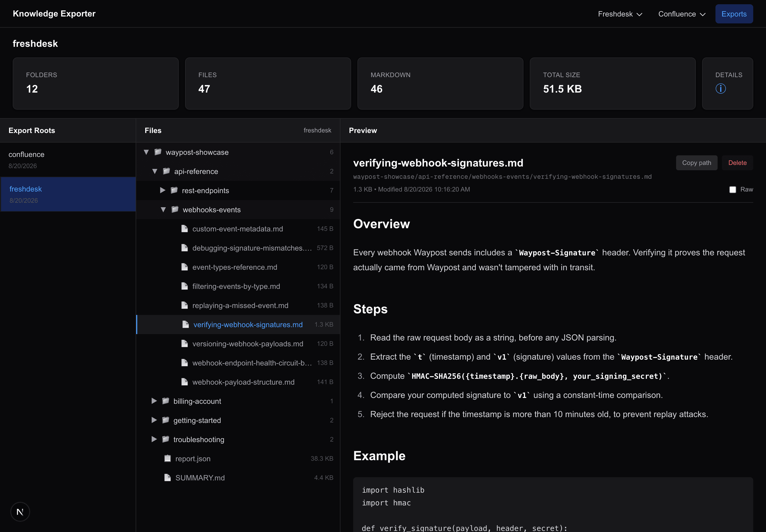Click the Folders 12 stat card
Viewport: 766px width, 532px height.
[x=96, y=83]
